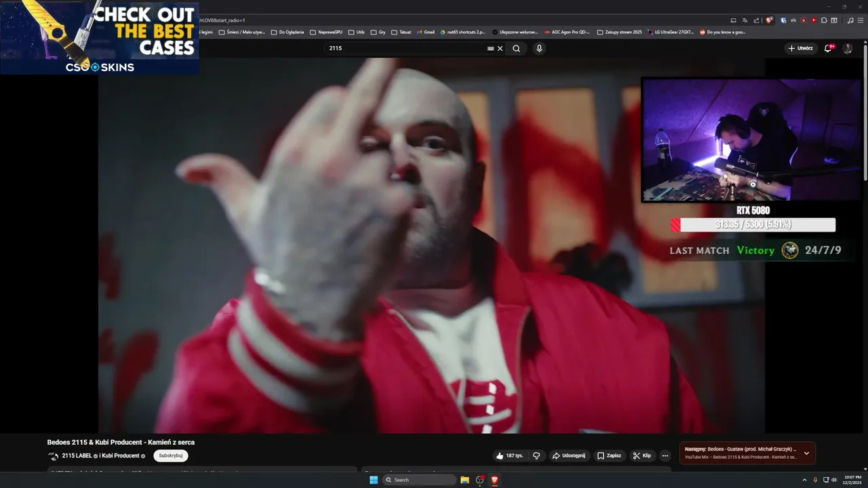Open Brave browser taskbar icon

(494, 480)
